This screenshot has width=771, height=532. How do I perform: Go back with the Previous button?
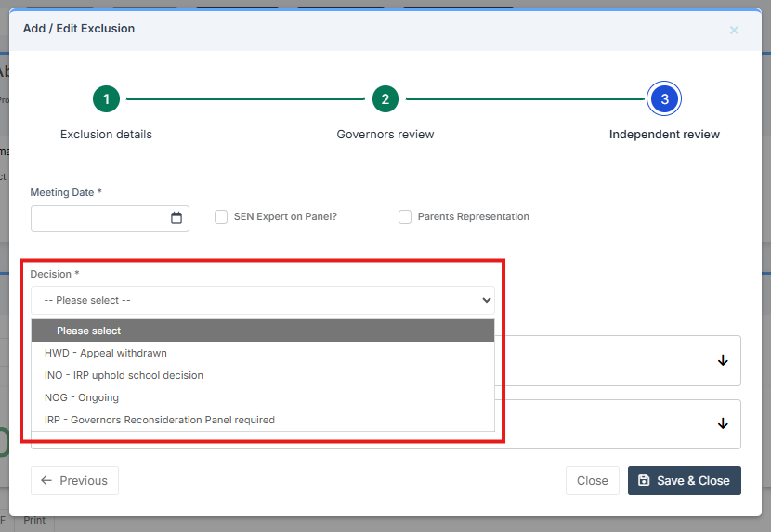(74, 480)
